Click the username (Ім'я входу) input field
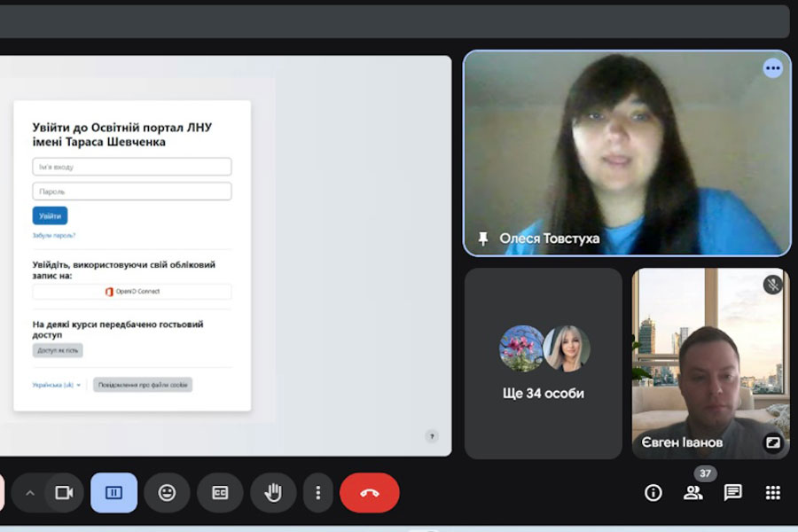The height and width of the screenshot is (532, 798). (132, 167)
